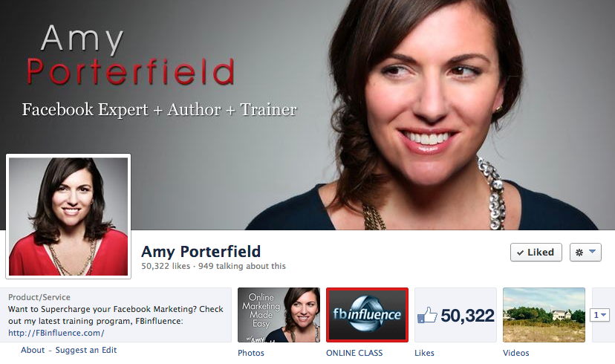Open the Photos tab label
615x364 pixels.
[x=250, y=353]
